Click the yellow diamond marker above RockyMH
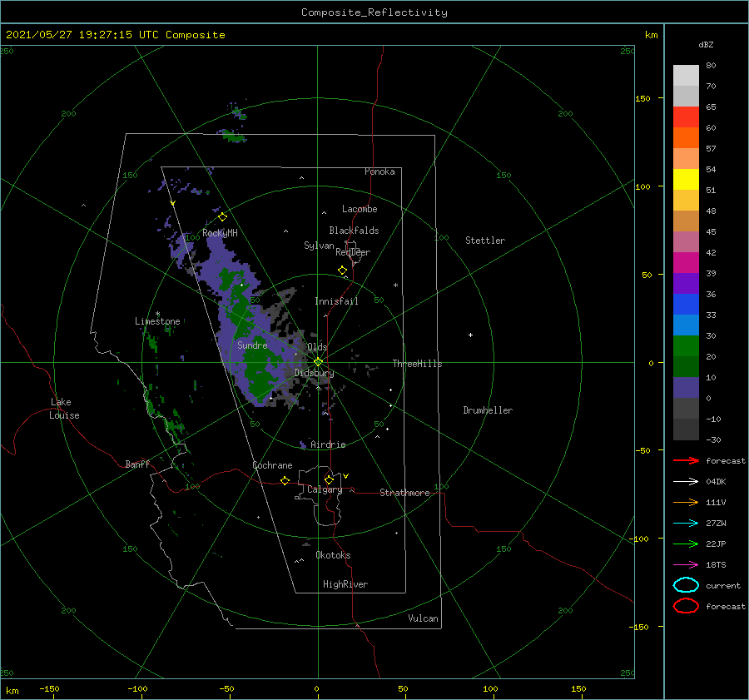Viewport: 749px width, 700px height. tap(222, 217)
